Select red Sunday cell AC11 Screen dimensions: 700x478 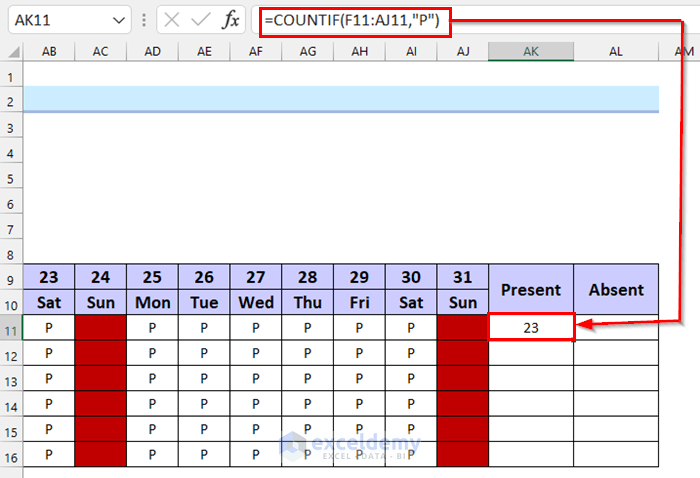(x=100, y=328)
